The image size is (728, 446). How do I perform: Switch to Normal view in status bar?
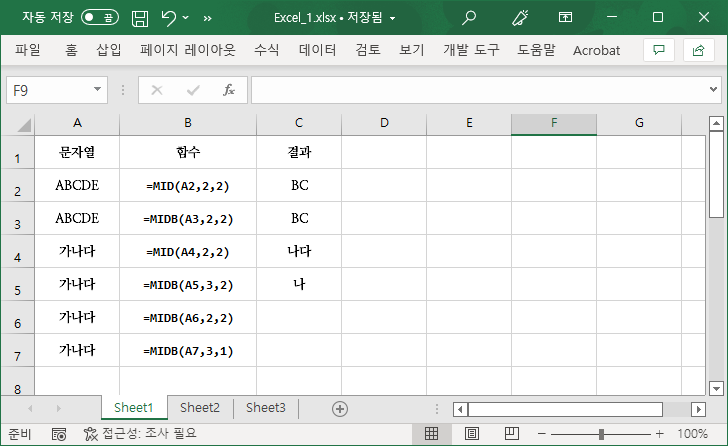[x=431, y=433]
